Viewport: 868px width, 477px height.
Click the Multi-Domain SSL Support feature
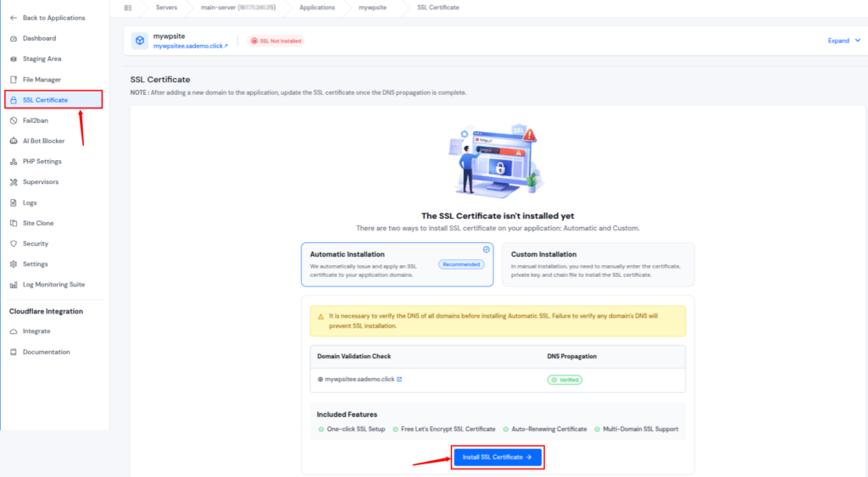[636, 429]
